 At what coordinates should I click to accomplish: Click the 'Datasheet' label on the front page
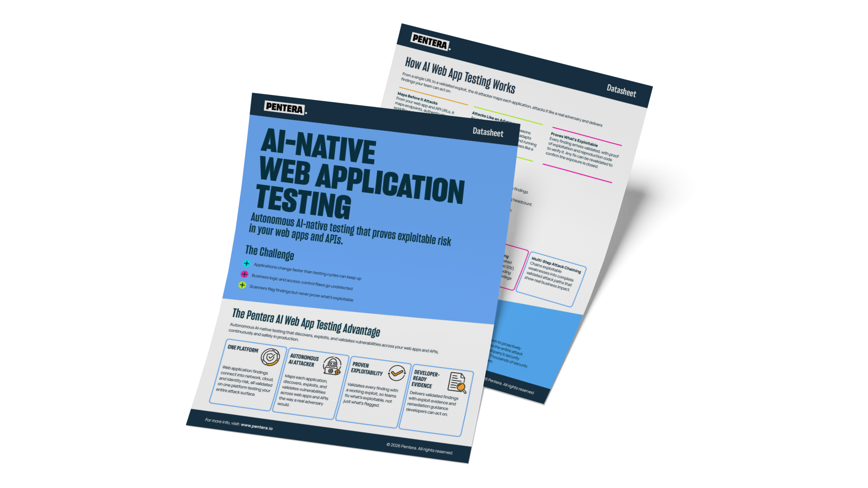click(488, 132)
